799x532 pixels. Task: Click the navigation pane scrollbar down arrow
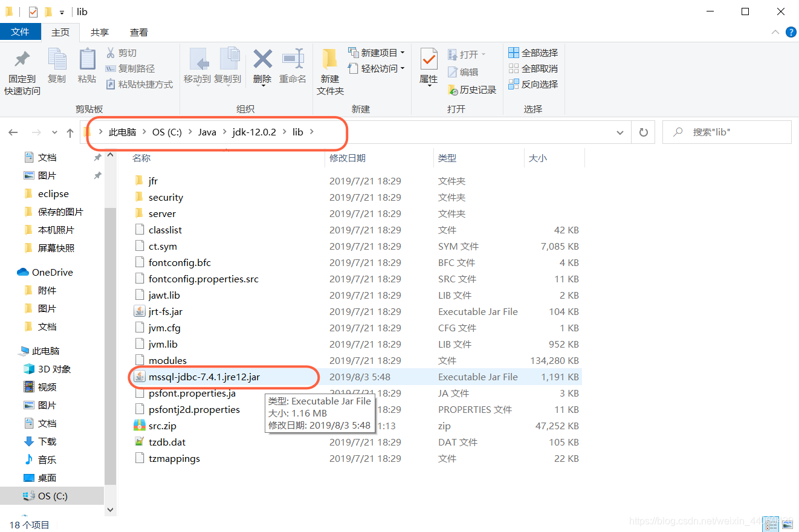tap(110, 510)
